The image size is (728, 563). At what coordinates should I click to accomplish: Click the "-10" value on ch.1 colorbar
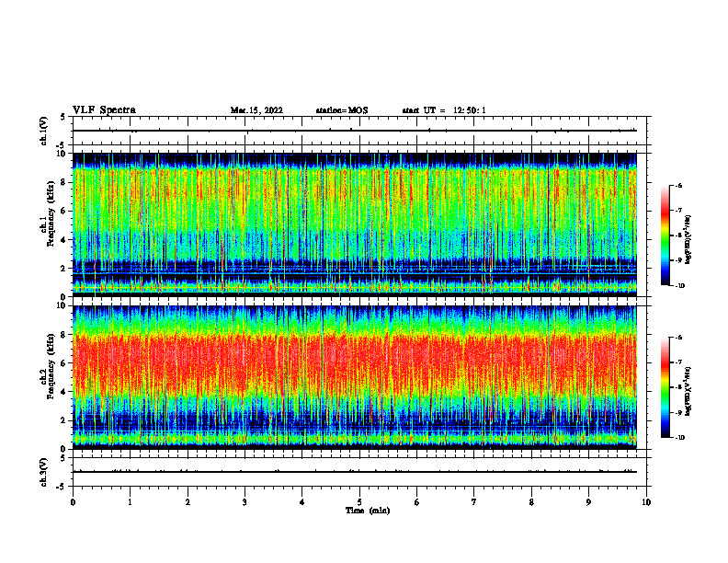tap(680, 285)
